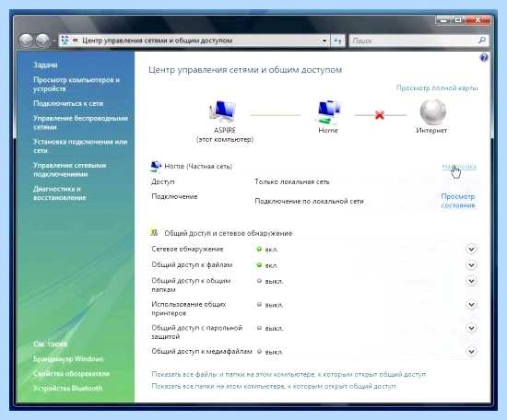Screen dimensions: 507x420
Task: Open Подключиться к сети task
Action: [68, 104]
